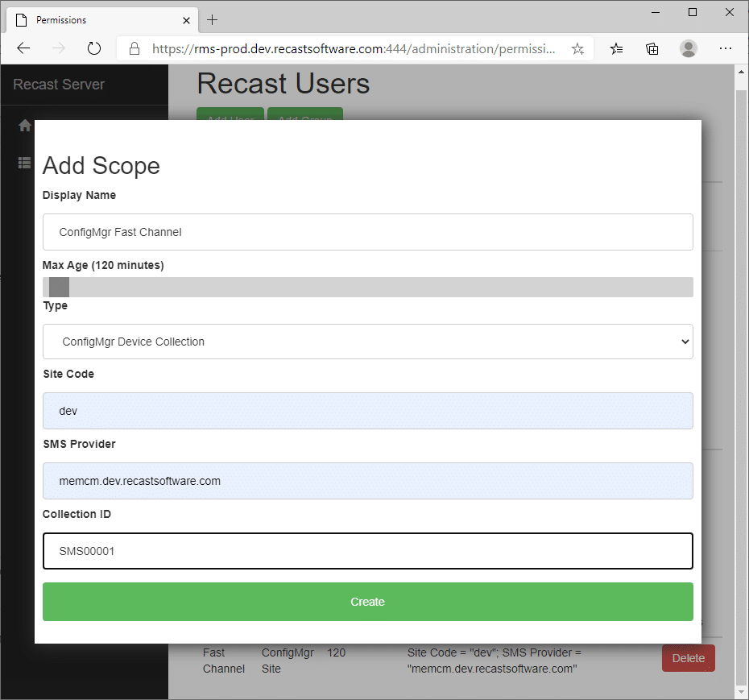Image resolution: width=749 pixels, height=700 pixels.
Task: Click the sidebar list icon
Action: (x=25, y=163)
